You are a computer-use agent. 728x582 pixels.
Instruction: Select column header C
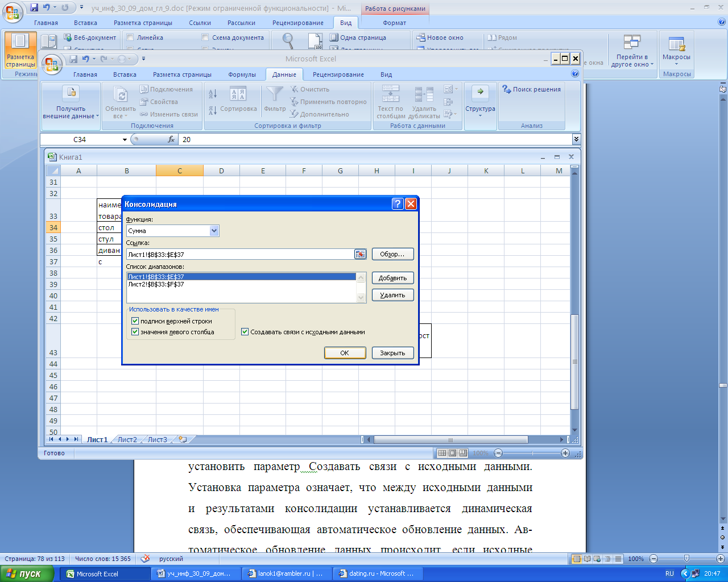pyautogui.click(x=180, y=171)
